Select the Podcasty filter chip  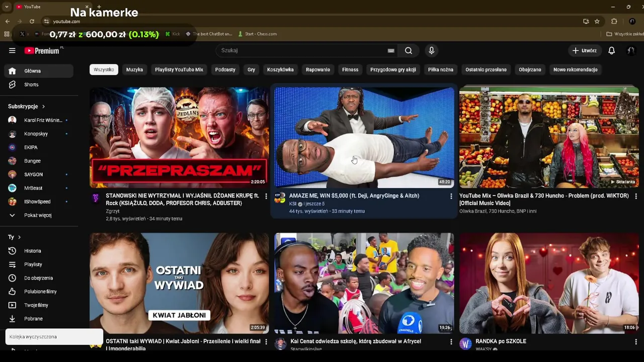click(x=225, y=69)
